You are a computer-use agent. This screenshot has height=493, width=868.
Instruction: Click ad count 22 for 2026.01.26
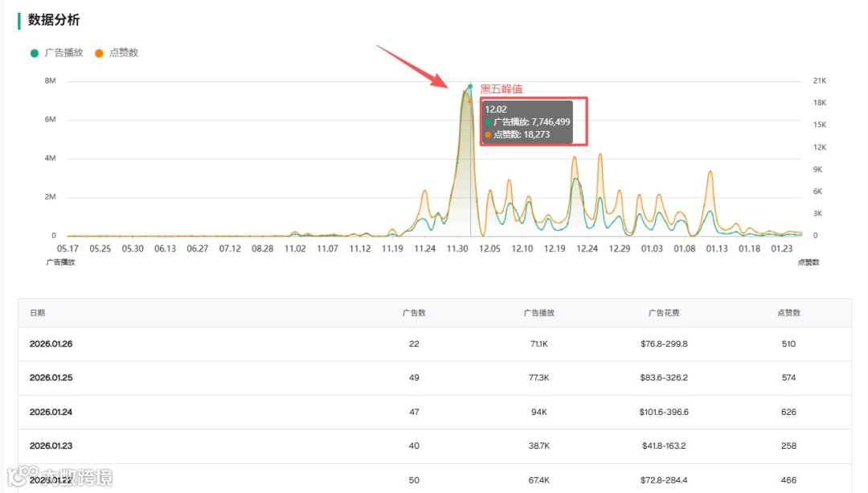(x=414, y=344)
